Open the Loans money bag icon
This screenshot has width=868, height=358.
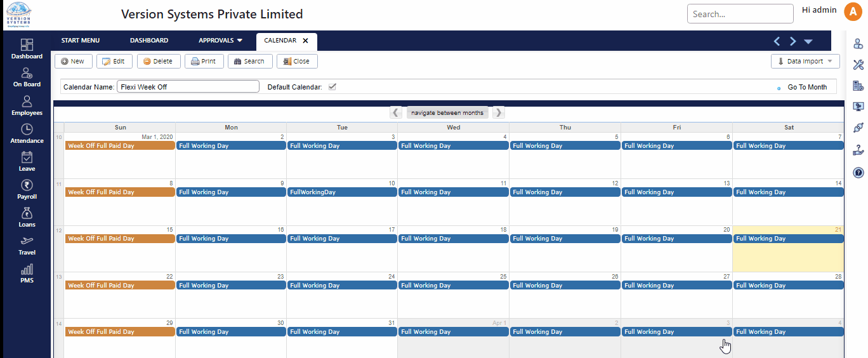pyautogui.click(x=27, y=213)
